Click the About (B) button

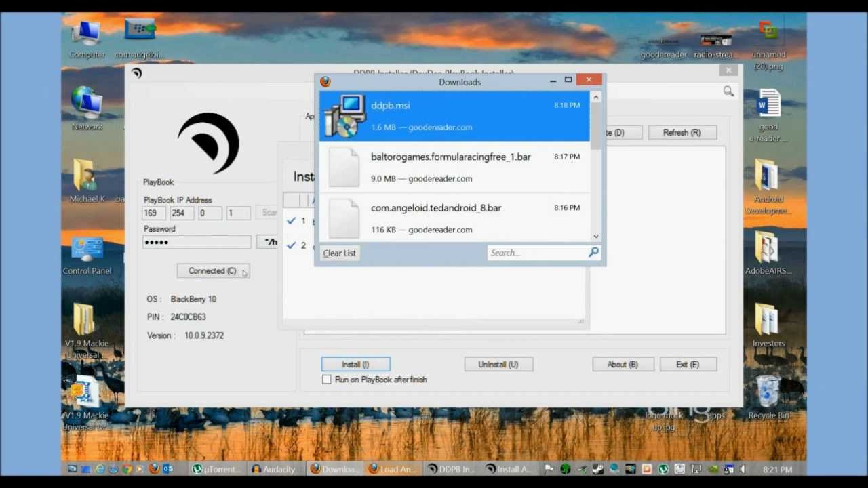623,365
